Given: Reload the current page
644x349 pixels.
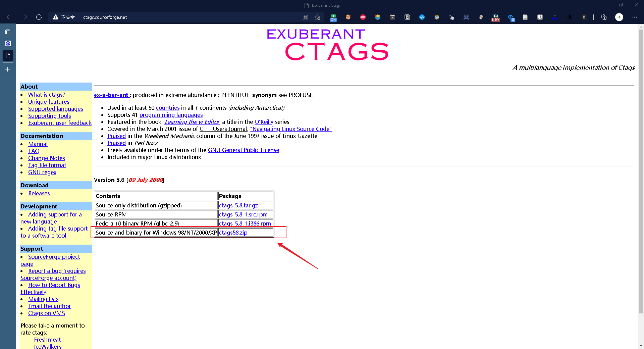Looking at the screenshot, I should [x=39, y=17].
